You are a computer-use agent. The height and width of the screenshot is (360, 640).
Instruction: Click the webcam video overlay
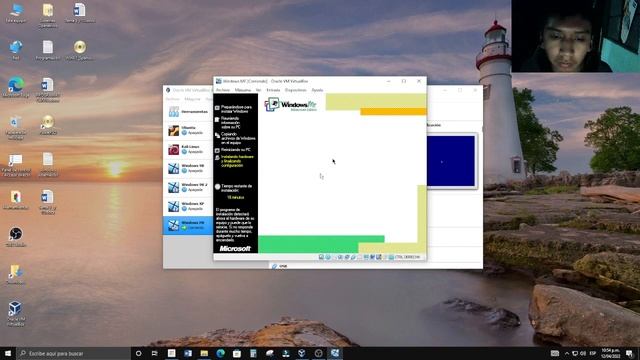pyautogui.click(x=576, y=36)
